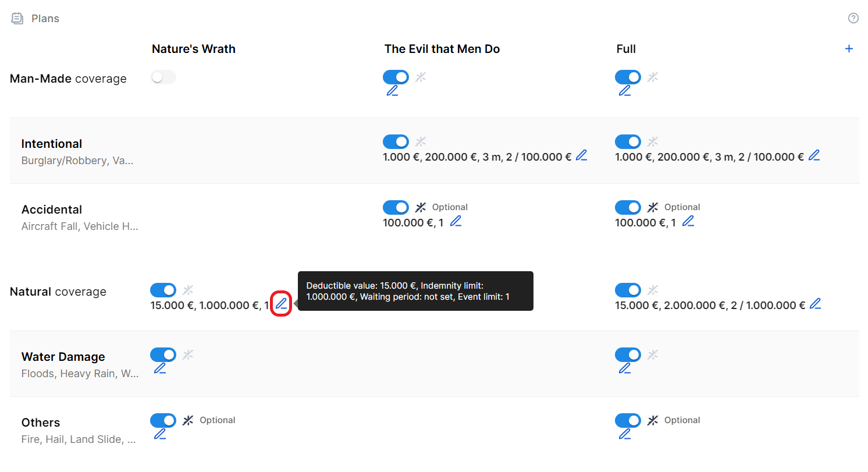Click the help question mark icon
This screenshot has height=472, width=868.
pos(853,18)
